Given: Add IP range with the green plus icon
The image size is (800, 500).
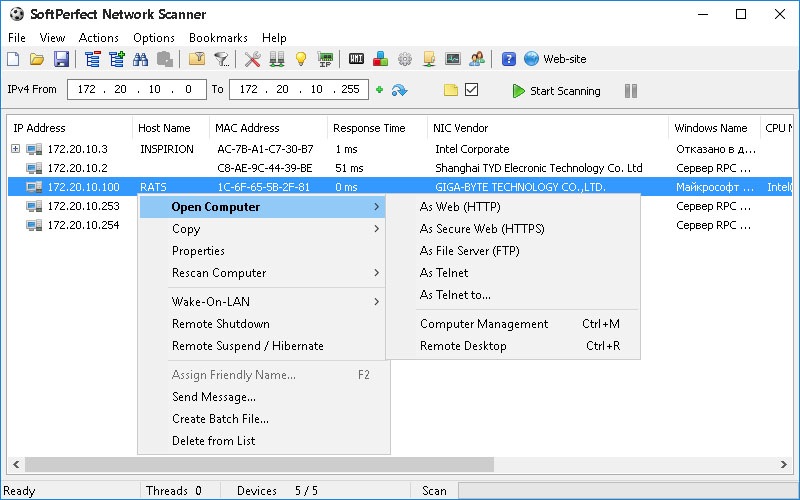Looking at the screenshot, I should [x=379, y=90].
